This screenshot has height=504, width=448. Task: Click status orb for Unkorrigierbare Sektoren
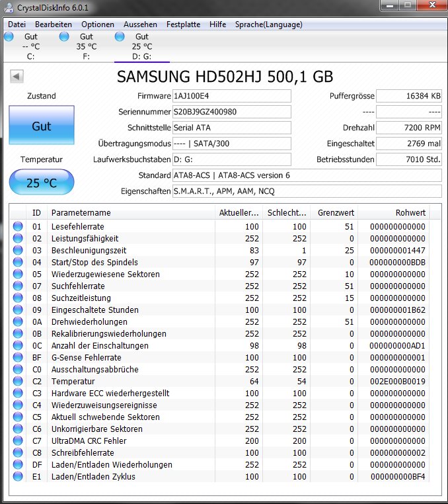pyautogui.click(x=18, y=429)
